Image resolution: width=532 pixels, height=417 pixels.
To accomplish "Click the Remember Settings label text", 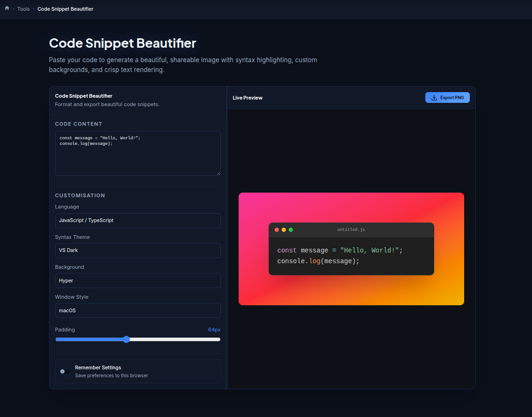I will (98, 367).
